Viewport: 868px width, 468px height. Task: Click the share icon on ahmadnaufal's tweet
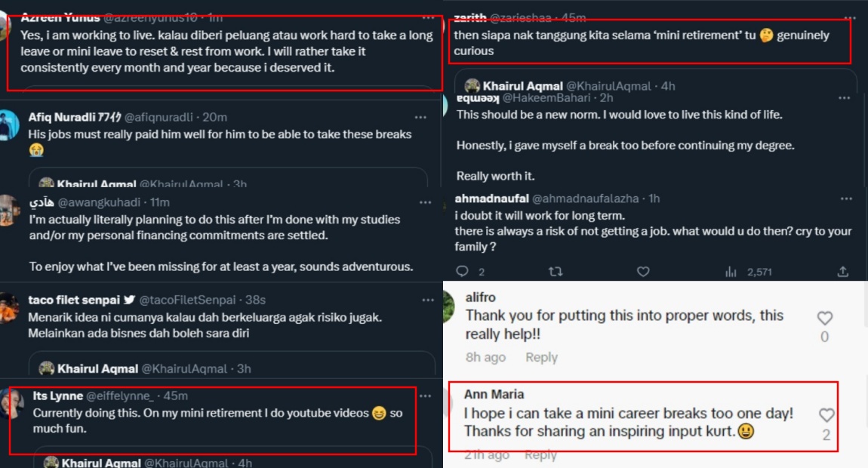[843, 271]
